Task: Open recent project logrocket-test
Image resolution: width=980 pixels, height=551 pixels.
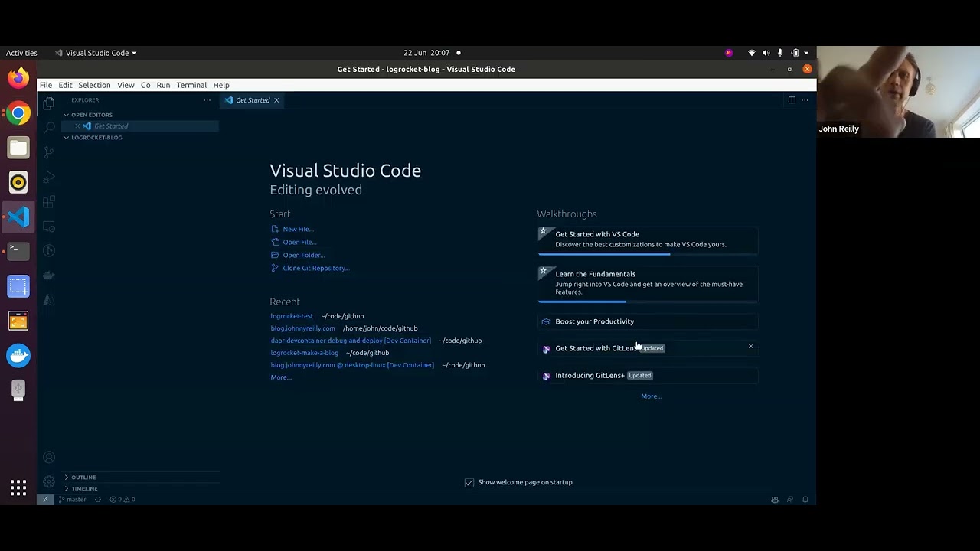Action: coord(292,316)
